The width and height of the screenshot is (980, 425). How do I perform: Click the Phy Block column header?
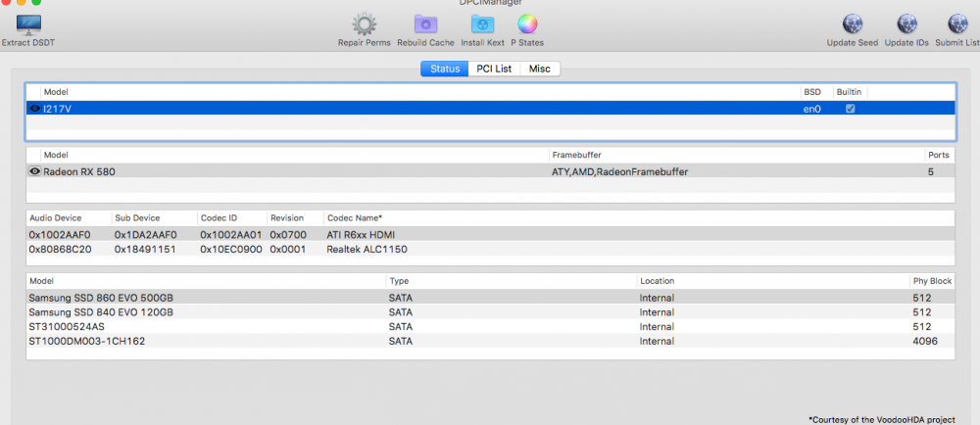[933, 281]
